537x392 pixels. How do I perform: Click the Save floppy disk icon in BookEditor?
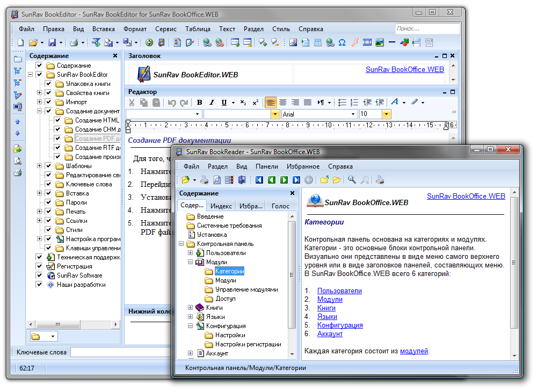tap(52, 42)
